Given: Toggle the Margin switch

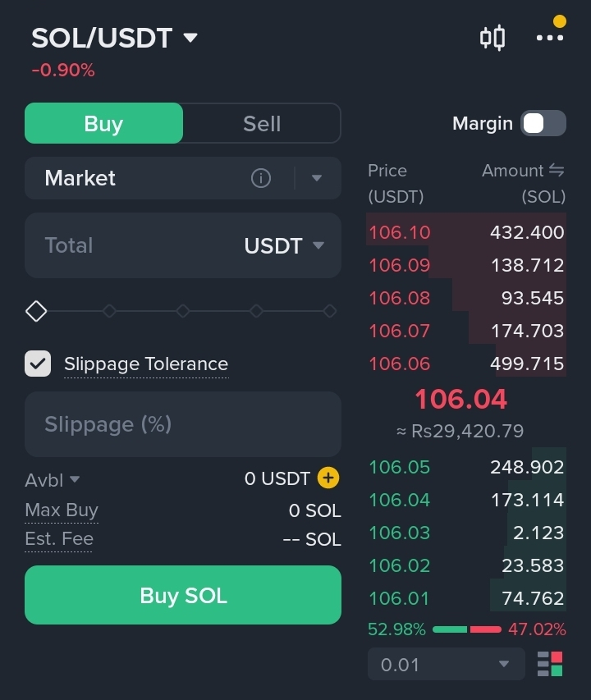Looking at the screenshot, I should click(543, 123).
